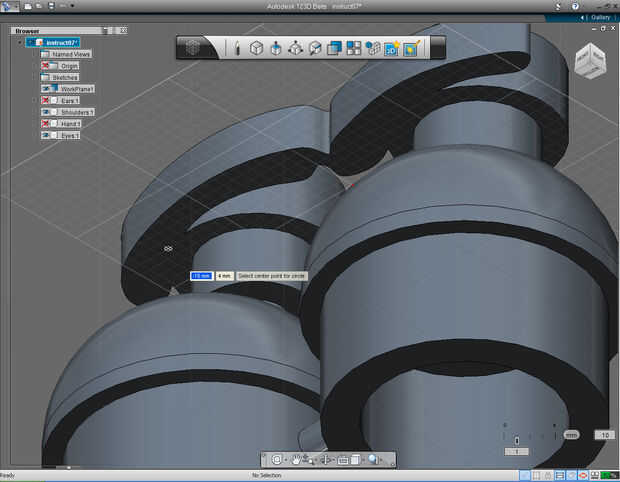Select the Primitives box tool
620x482 pixels.
coord(256,47)
